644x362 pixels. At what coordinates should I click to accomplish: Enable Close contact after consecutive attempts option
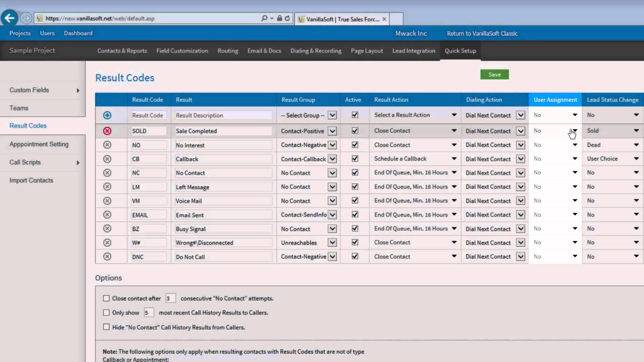click(x=106, y=298)
